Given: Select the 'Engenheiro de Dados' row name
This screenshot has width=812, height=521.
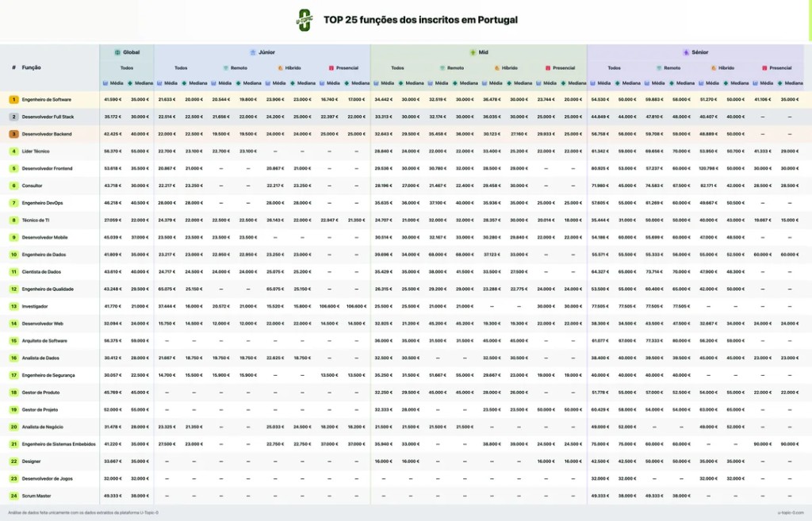Looking at the screenshot, I should tap(44, 255).
